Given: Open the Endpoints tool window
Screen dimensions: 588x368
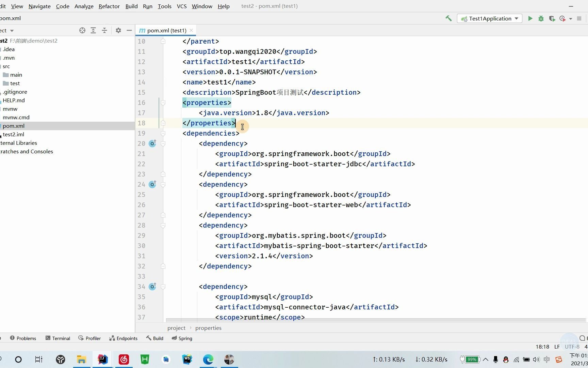Looking at the screenshot, I should click(123, 338).
